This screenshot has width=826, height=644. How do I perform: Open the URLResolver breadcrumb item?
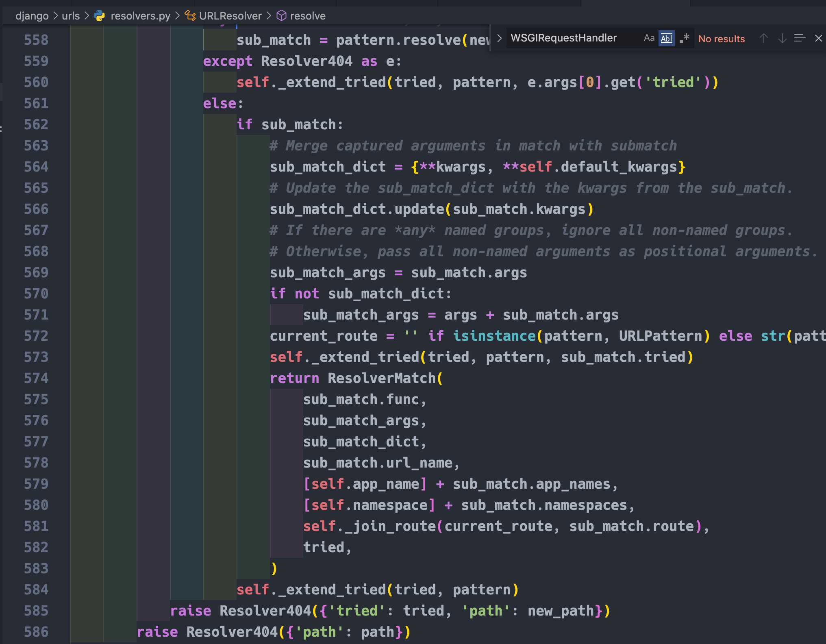230,16
